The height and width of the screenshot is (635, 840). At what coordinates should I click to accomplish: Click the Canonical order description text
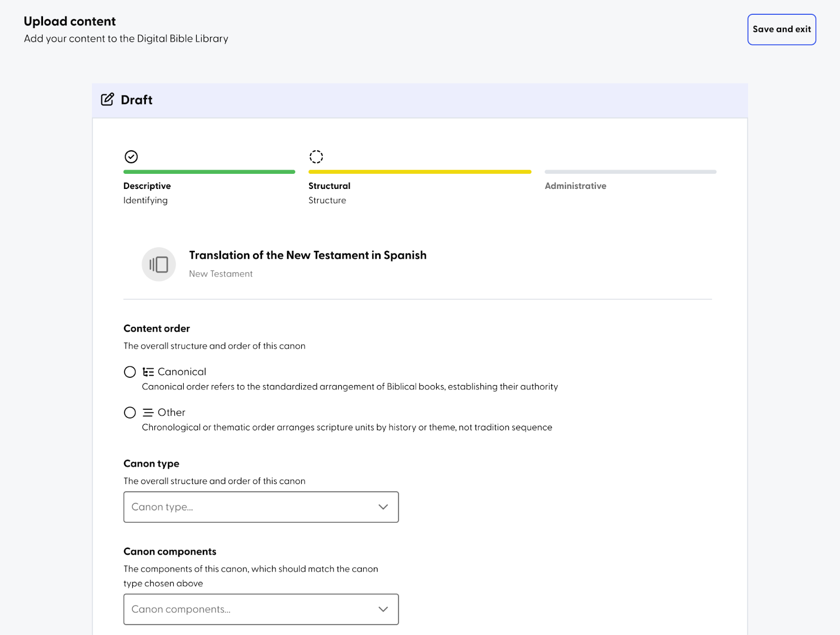[350, 387]
